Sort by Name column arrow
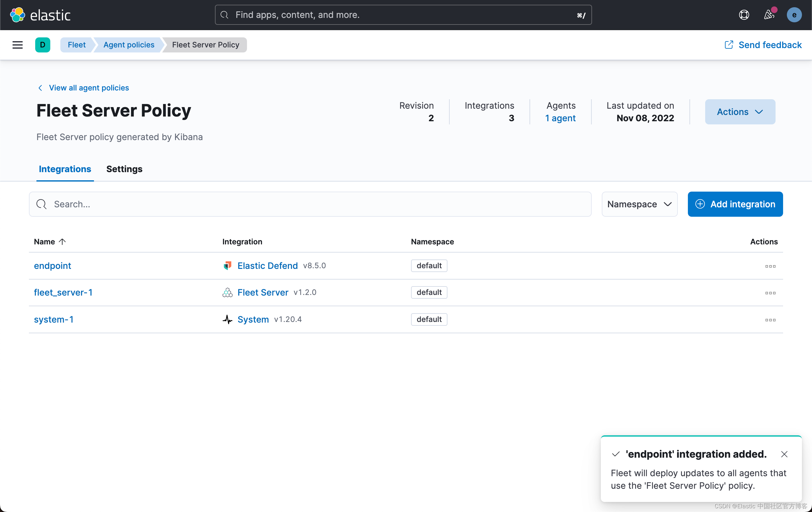 click(62, 242)
